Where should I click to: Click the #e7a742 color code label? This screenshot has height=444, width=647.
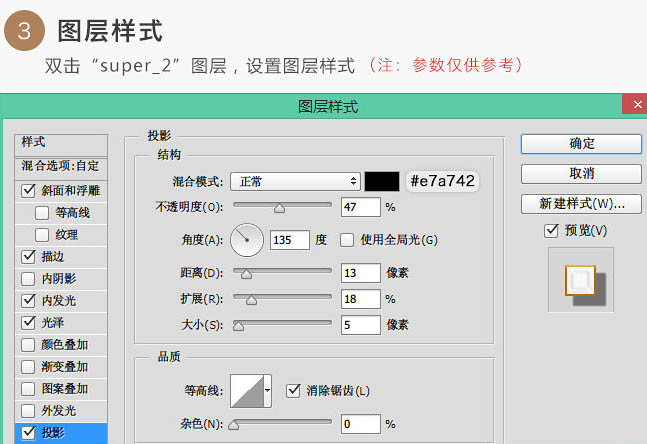point(442,181)
